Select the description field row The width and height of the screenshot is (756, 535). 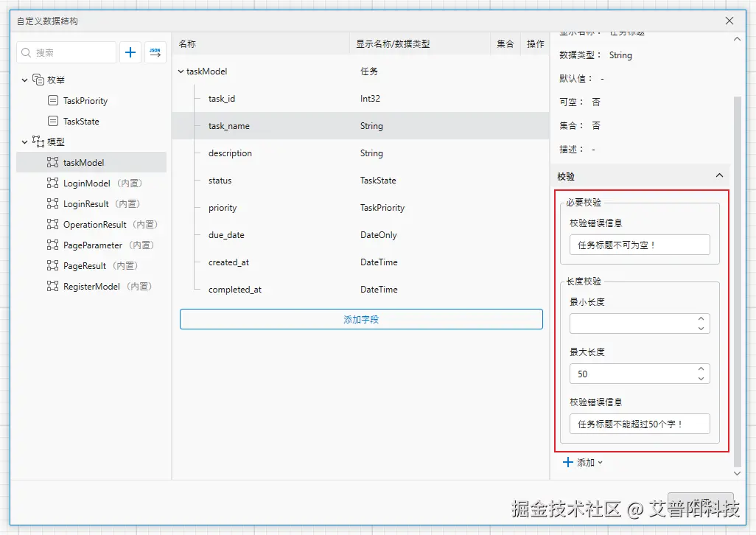360,153
